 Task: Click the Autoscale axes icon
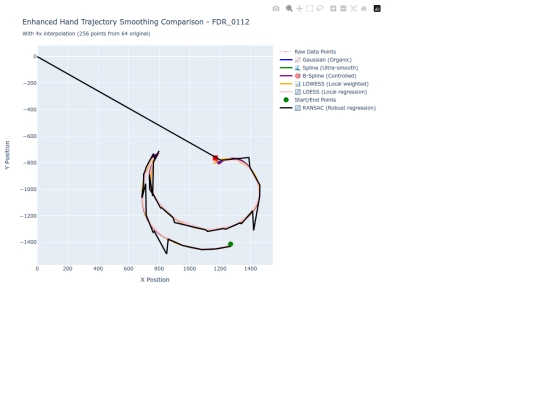[x=353, y=9]
